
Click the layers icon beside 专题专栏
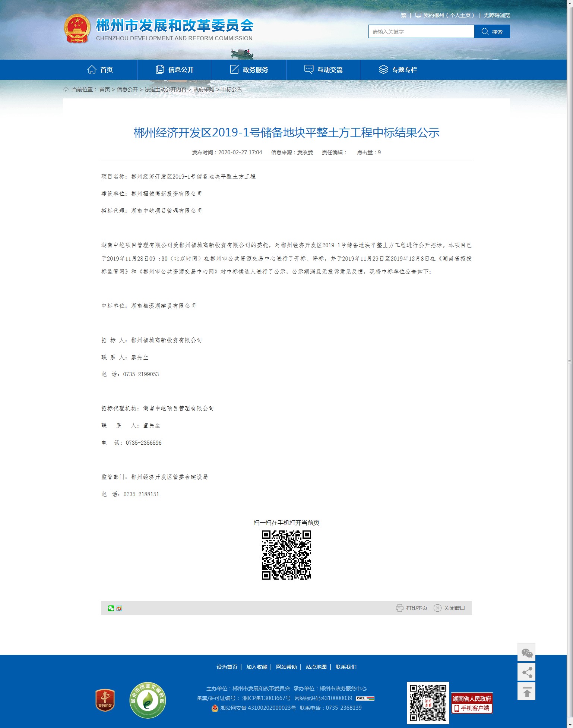383,69
